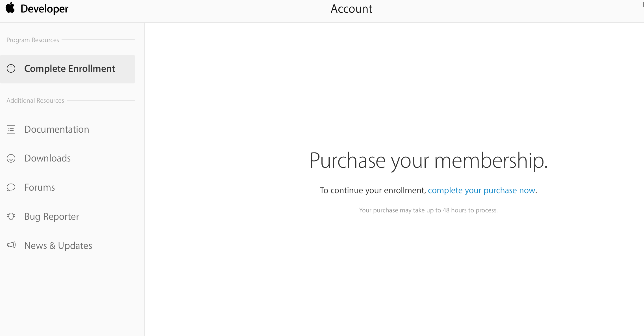
Task: Click the Program Resources section label
Action: tap(33, 40)
